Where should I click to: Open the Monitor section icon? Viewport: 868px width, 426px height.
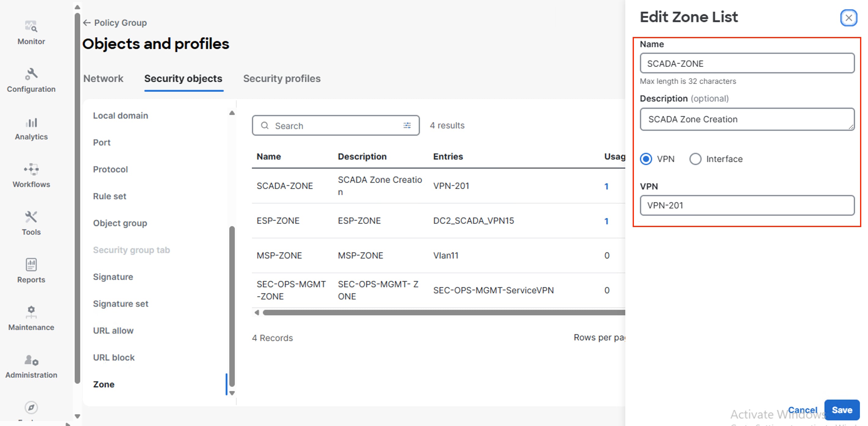(x=31, y=26)
